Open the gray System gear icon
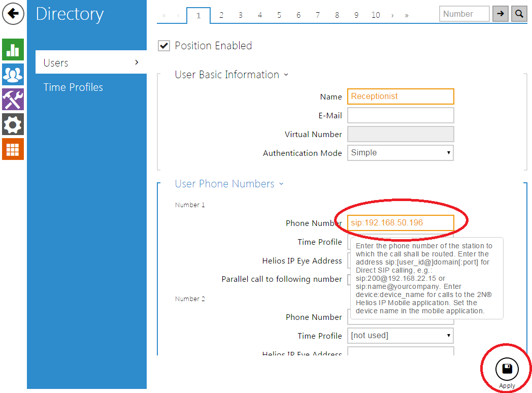Viewport: 532px width, 393px height. point(13,124)
